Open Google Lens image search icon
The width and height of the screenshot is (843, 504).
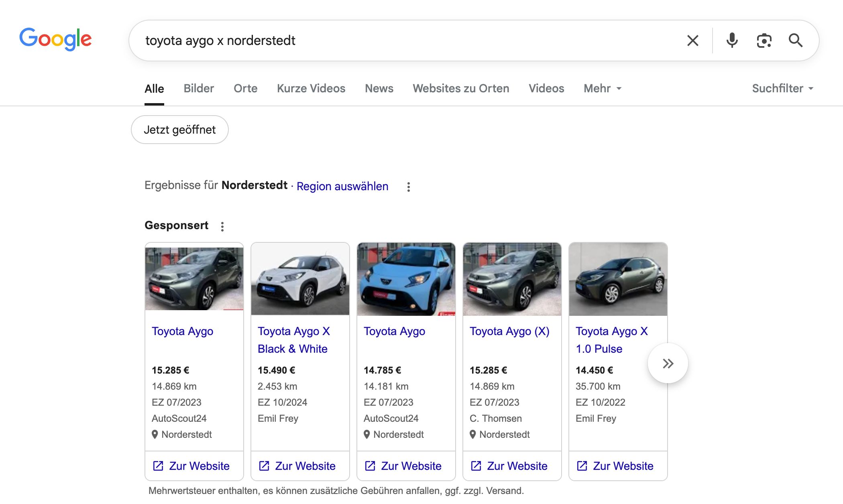pos(764,41)
